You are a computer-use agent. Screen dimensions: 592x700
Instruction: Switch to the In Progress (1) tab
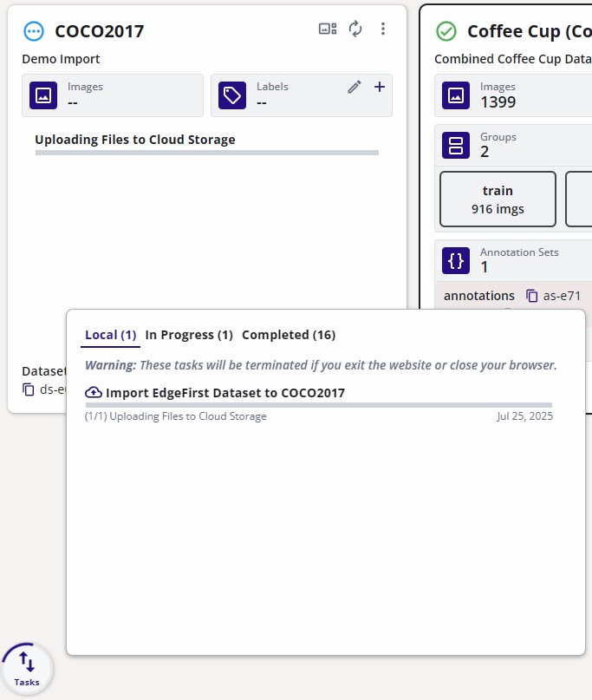pos(189,335)
